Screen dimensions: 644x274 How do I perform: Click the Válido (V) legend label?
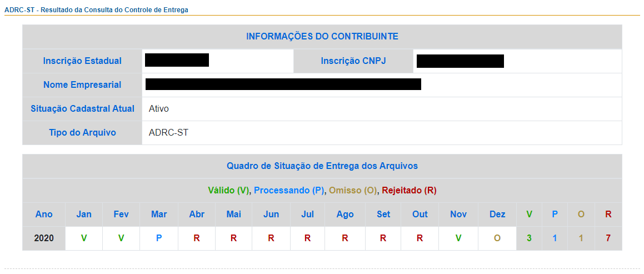(x=229, y=191)
